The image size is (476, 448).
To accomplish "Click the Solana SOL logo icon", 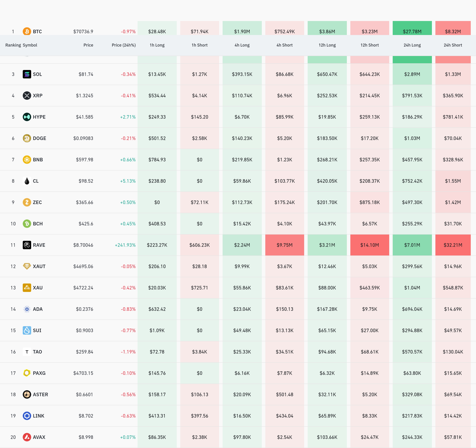I will click(x=27, y=74).
